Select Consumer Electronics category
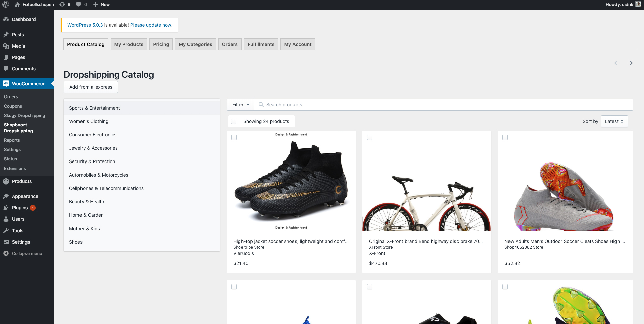 point(142,135)
